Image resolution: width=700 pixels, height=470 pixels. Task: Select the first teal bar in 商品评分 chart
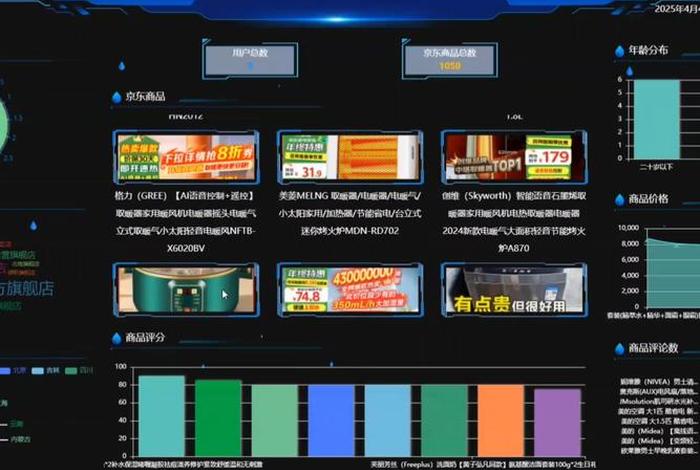pos(162,416)
